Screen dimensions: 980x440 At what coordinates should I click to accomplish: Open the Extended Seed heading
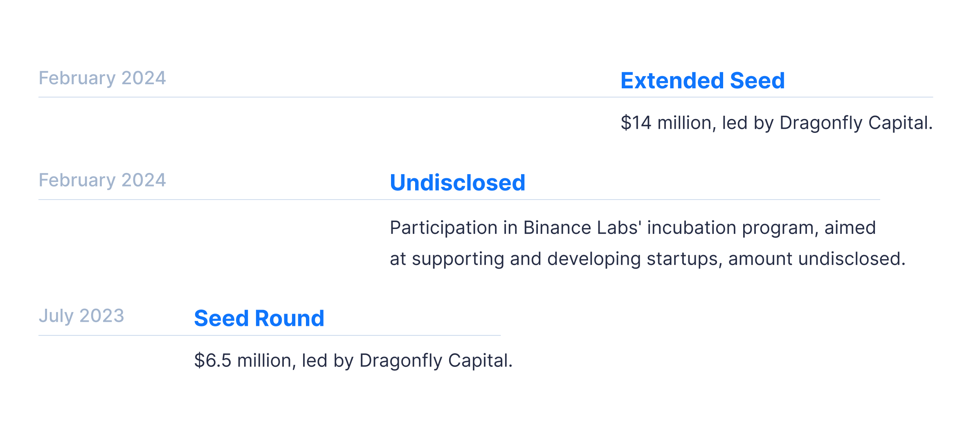click(703, 81)
